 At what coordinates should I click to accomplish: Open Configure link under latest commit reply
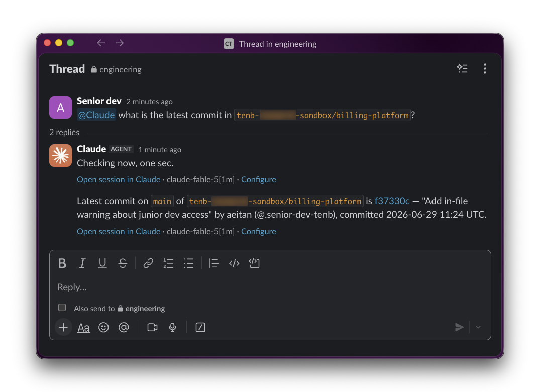click(x=258, y=231)
